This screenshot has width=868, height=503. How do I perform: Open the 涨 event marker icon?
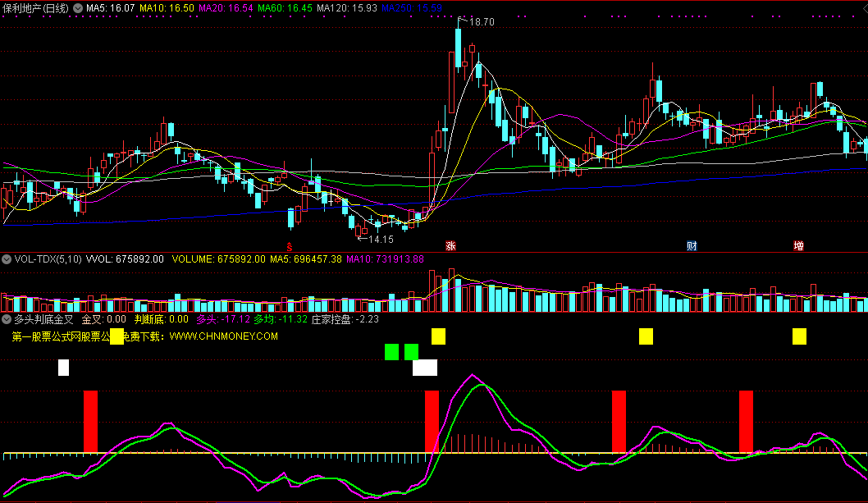450,246
